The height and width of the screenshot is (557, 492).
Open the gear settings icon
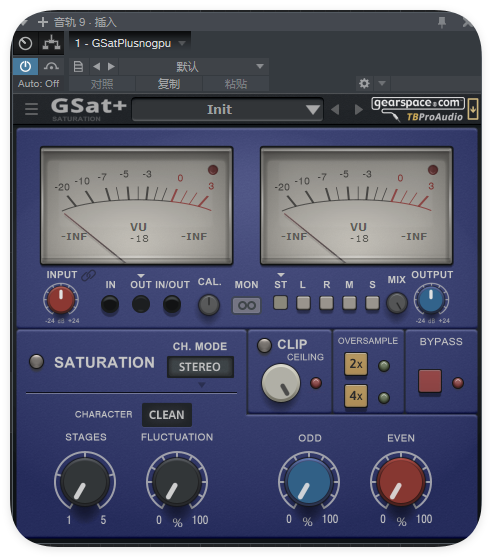[364, 83]
